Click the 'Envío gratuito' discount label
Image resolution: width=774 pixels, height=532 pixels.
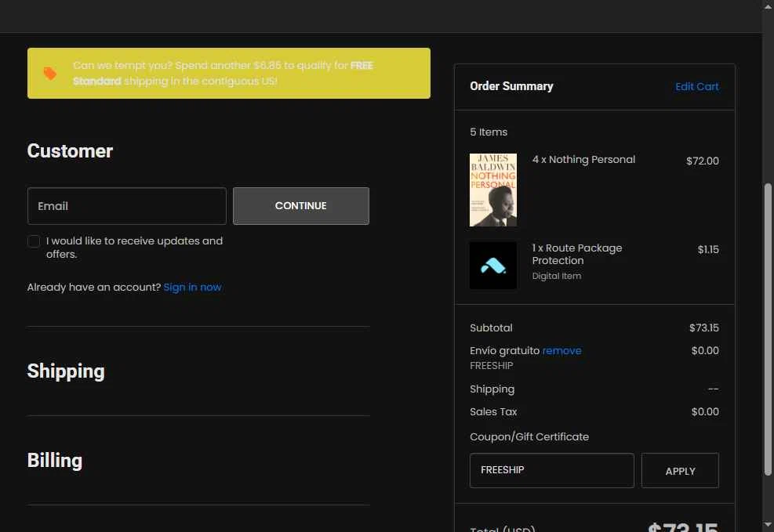(x=504, y=350)
